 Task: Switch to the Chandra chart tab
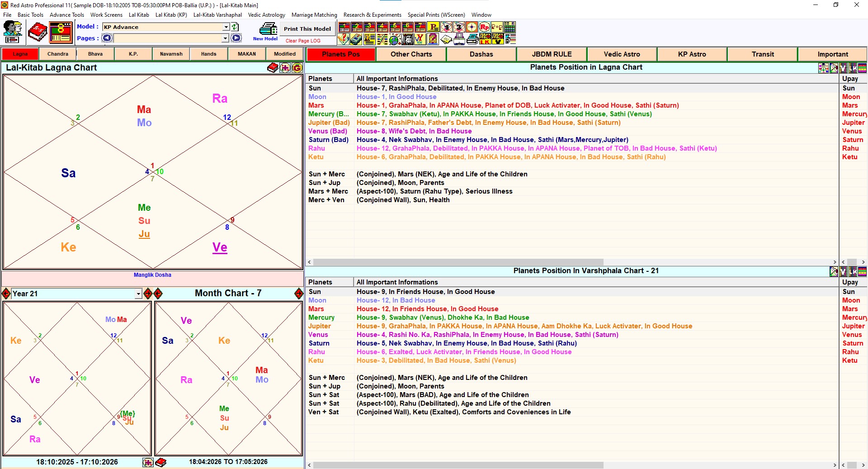click(58, 54)
